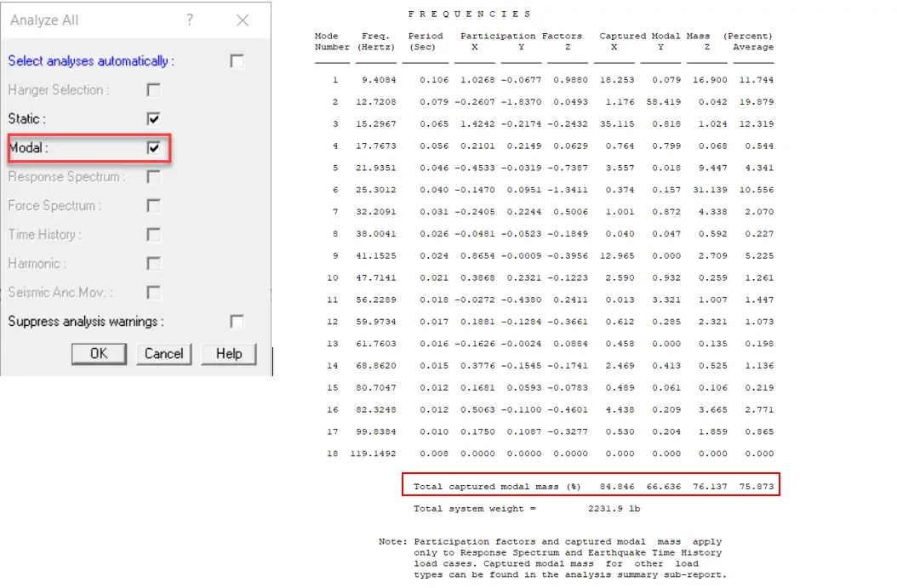Enable the Harmonic analysis checkbox

pos(153,264)
